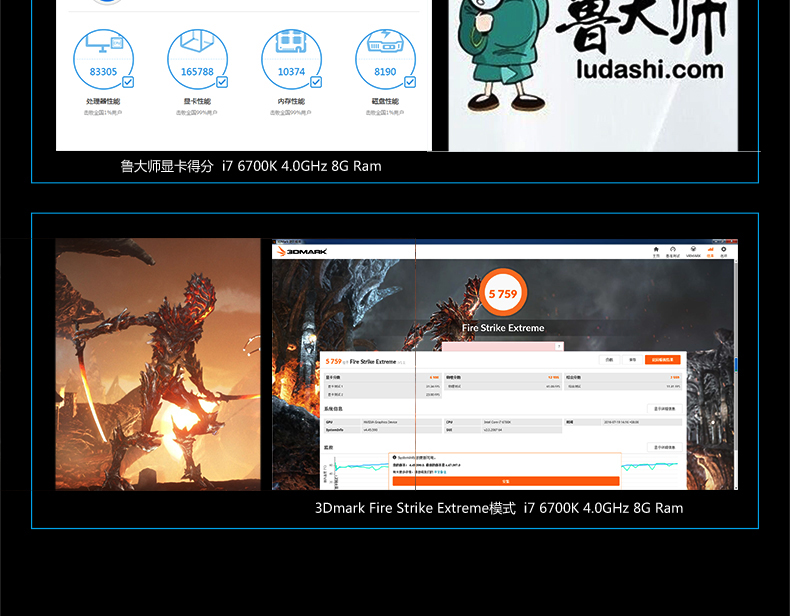Viewport: 790px width, 616px height.
Task: Click the orange compare results online button
Action: coord(663,360)
